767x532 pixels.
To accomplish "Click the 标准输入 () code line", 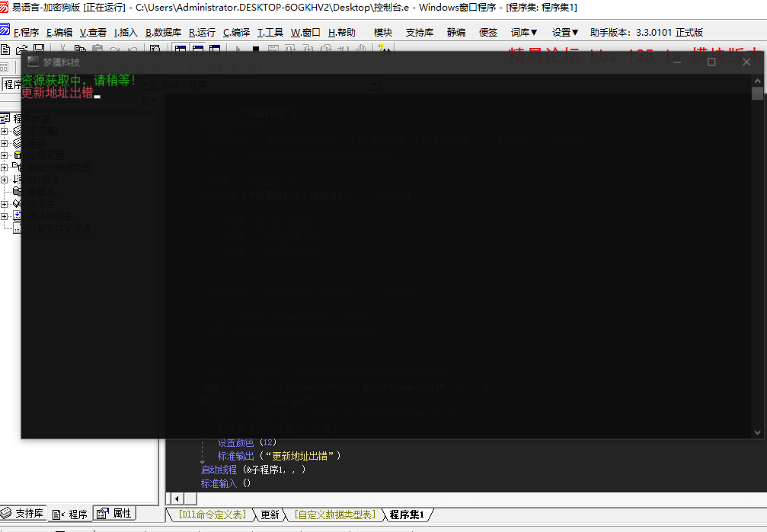I will 225,483.
